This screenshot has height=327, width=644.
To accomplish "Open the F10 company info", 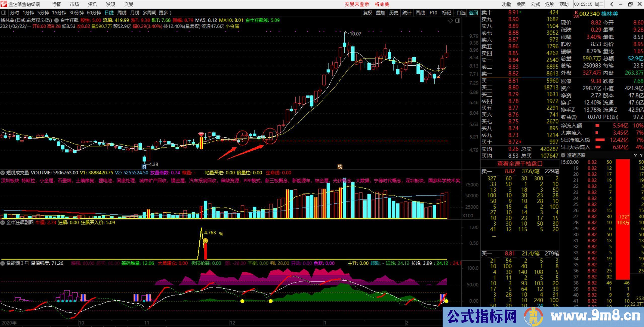I will click(x=434, y=13).
